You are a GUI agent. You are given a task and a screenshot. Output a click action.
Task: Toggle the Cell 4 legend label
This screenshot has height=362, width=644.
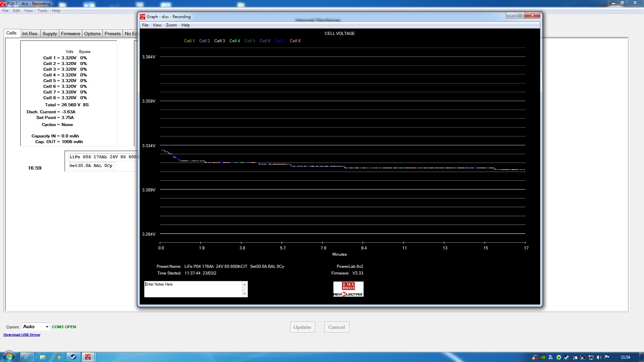coord(234,41)
